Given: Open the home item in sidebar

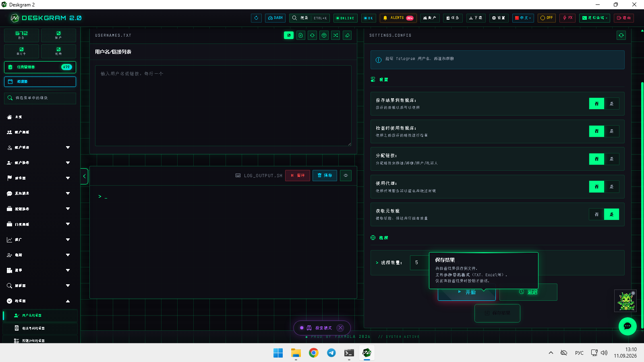Looking at the screenshot, I should tap(39, 117).
